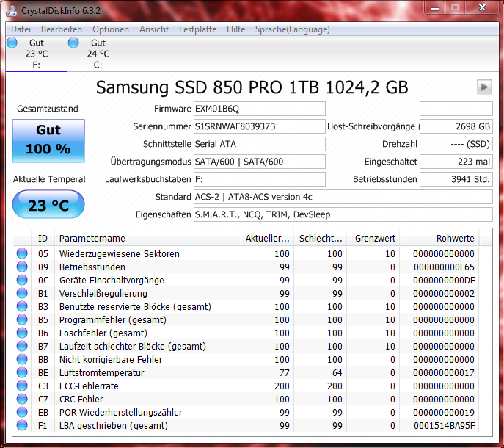This screenshot has width=504, height=448.
Task: Click the Grenzwert column header
Action: [x=373, y=239]
